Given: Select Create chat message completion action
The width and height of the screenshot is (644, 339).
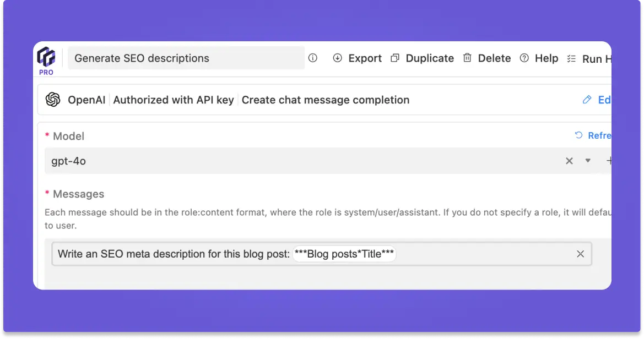Looking at the screenshot, I should (326, 100).
